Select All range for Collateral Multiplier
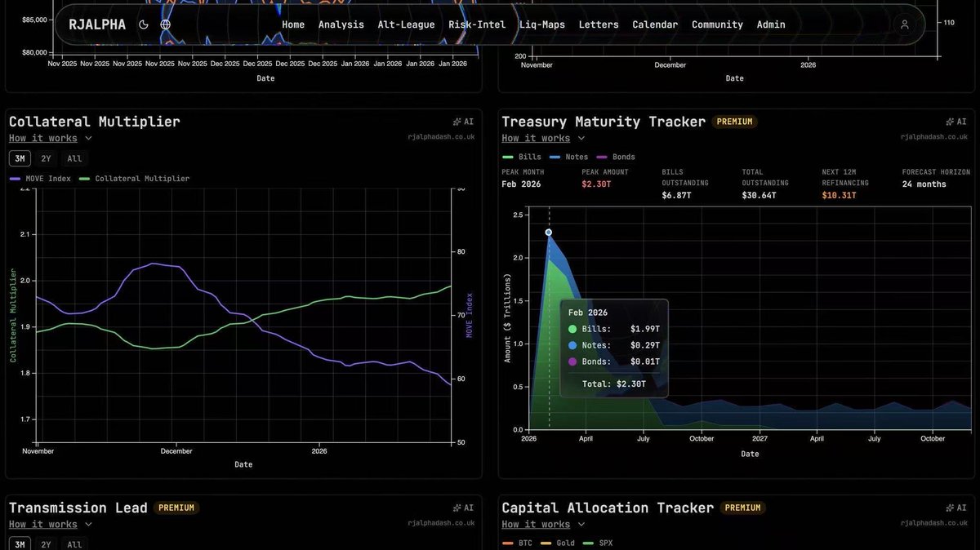The width and height of the screenshot is (980, 550). tap(74, 158)
